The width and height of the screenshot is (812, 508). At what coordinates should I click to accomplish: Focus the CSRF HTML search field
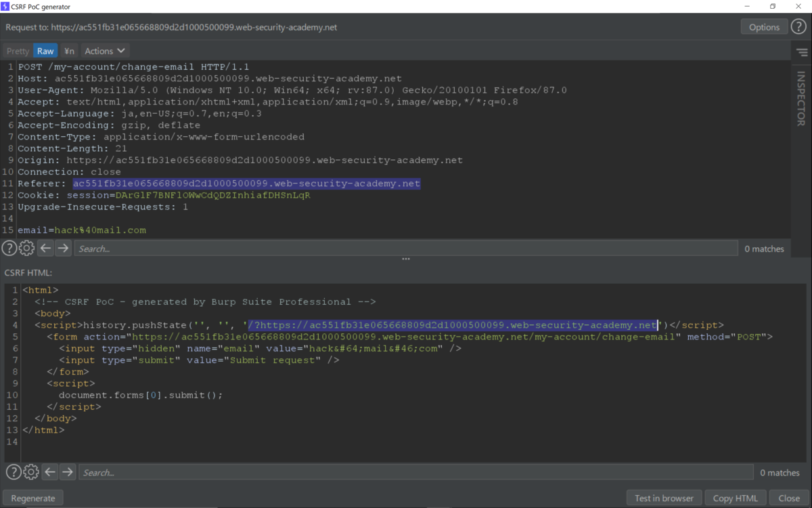coord(416,472)
